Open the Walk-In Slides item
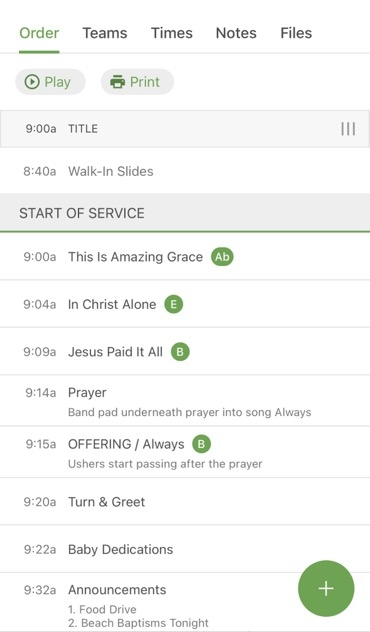This screenshot has height=632, width=370. (x=185, y=171)
